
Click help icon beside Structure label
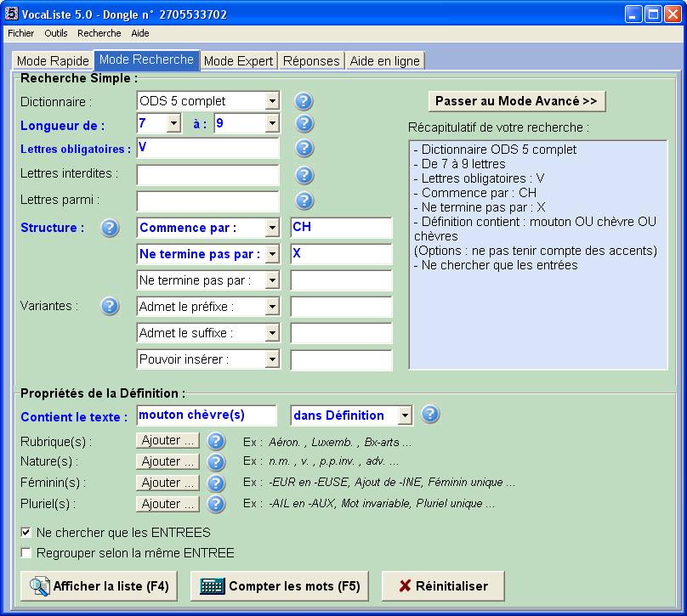[x=110, y=228]
